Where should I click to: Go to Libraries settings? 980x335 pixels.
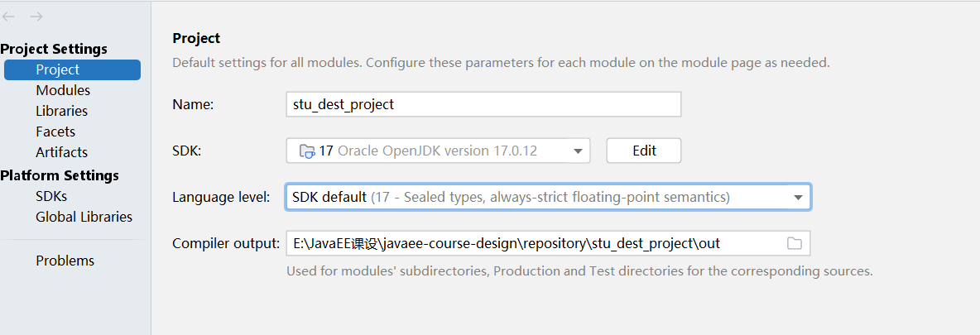pyautogui.click(x=61, y=111)
